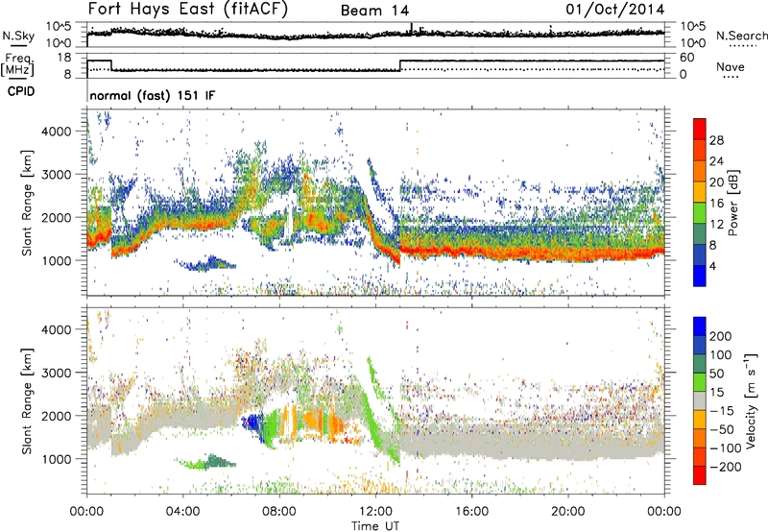This screenshot has width=768, height=532.
Task: Click the "50" tick on Velocity colorbar
Action: pyautogui.click(x=716, y=374)
